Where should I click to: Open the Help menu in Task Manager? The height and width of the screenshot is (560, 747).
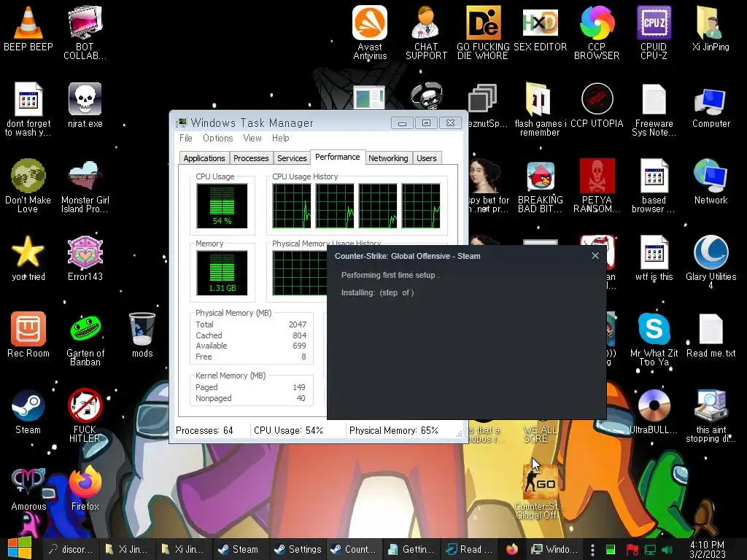(x=281, y=138)
